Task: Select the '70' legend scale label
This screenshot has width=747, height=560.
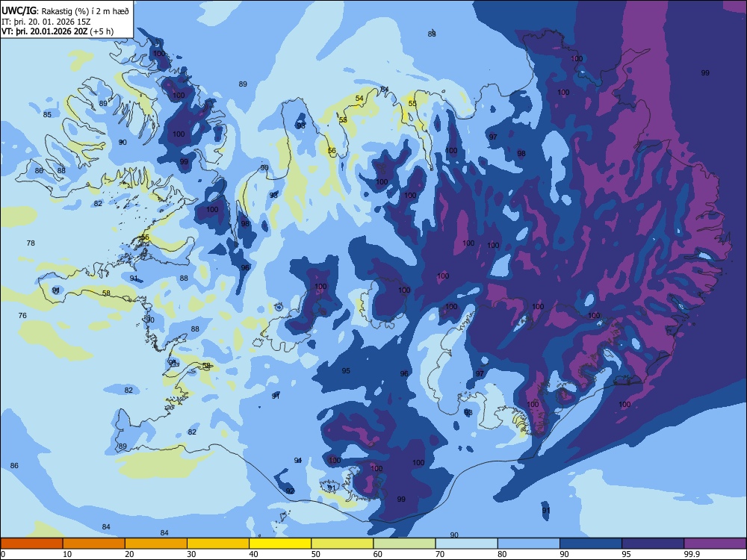Action: pyautogui.click(x=440, y=554)
